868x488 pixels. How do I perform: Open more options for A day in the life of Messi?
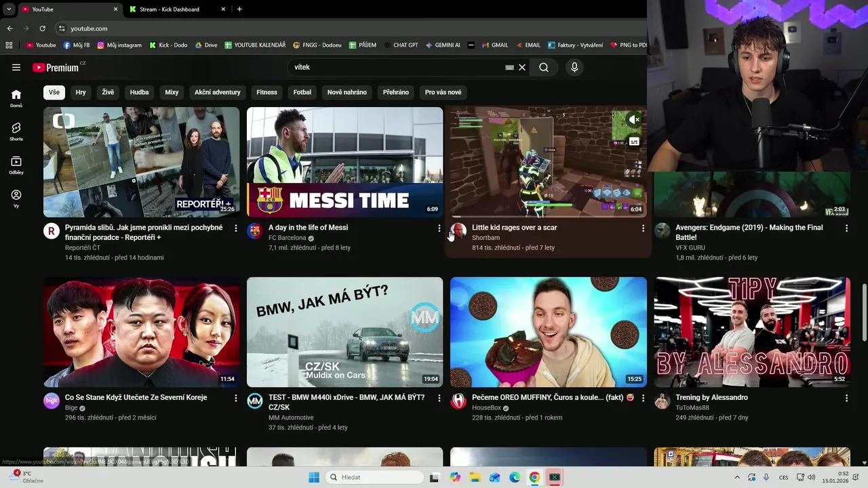click(x=439, y=228)
